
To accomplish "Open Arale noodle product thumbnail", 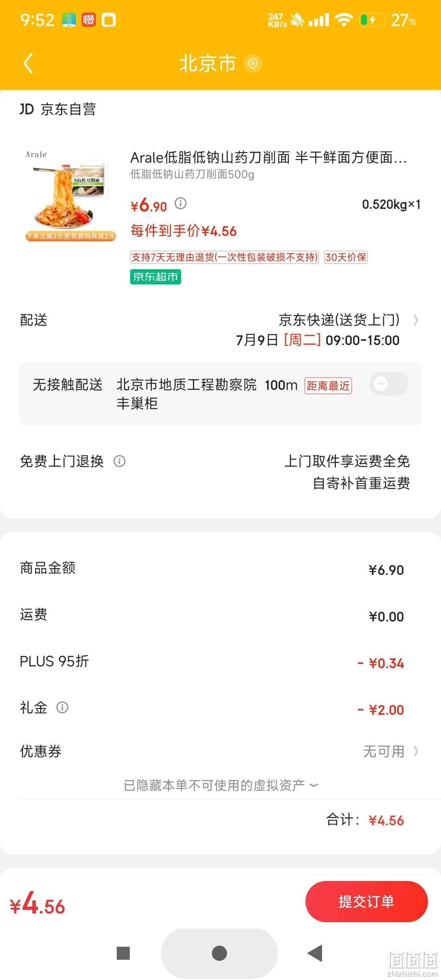I will click(x=70, y=195).
